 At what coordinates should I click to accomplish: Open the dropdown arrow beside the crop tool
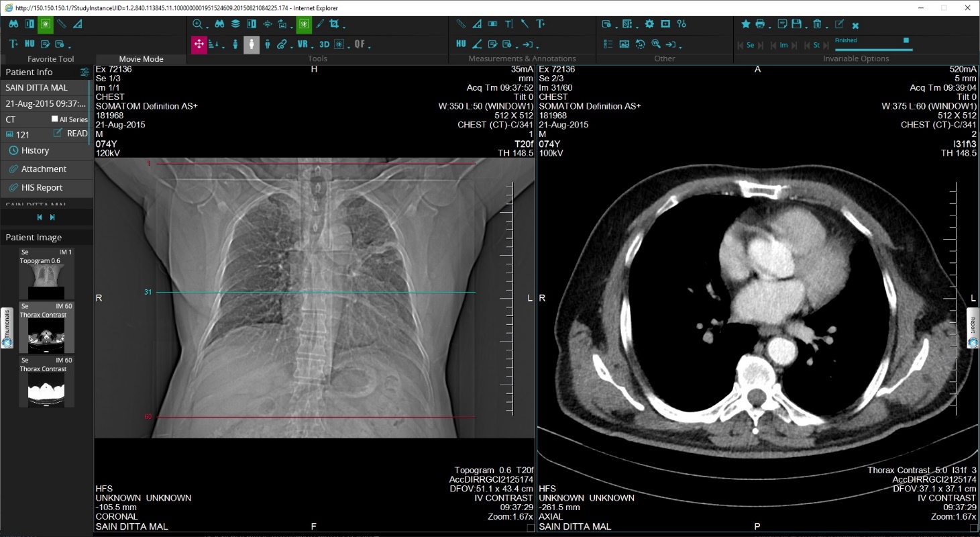click(344, 28)
